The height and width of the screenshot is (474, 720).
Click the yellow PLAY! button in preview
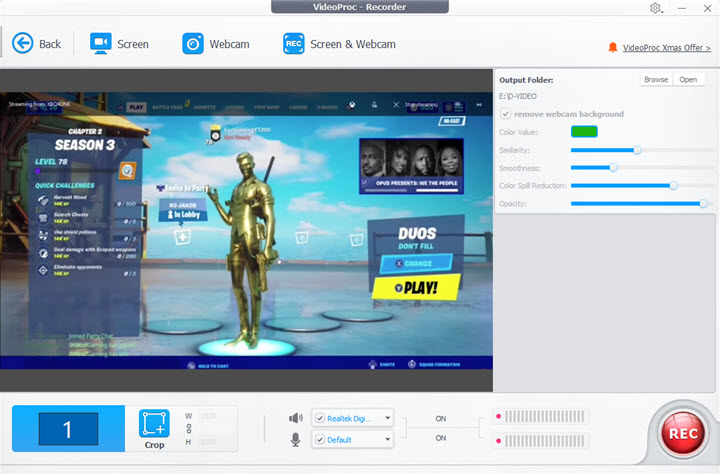tap(416, 288)
